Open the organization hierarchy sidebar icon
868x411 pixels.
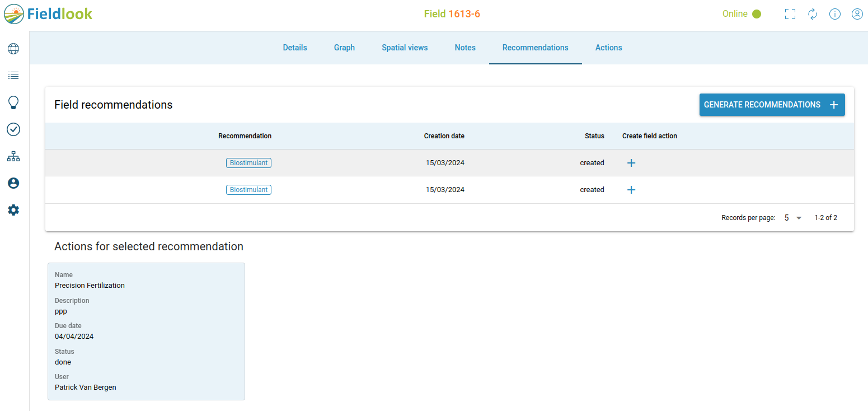click(13, 156)
